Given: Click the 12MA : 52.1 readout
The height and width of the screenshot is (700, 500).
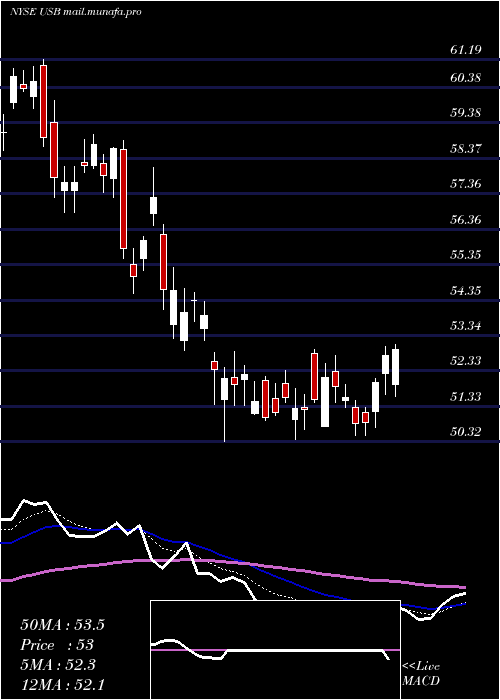Looking at the screenshot, I should [62, 684].
